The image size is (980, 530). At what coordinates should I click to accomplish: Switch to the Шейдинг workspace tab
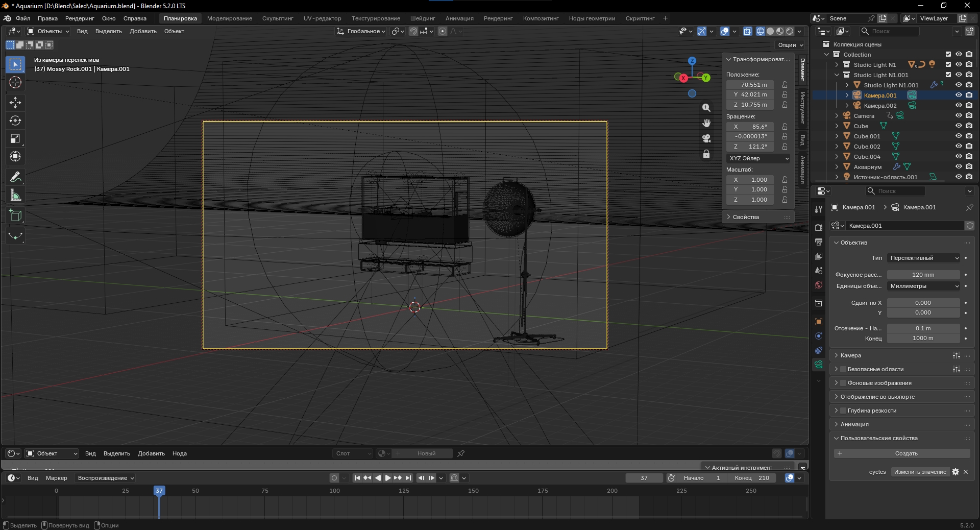point(423,18)
